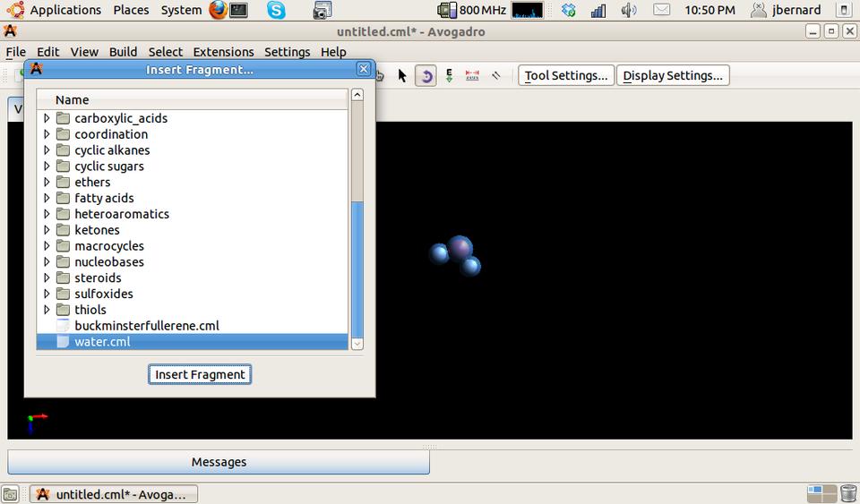The height and width of the screenshot is (504, 860).
Task: Click the fragment list scroll-up arrow
Action: pyautogui.click(x=357, y=95)
